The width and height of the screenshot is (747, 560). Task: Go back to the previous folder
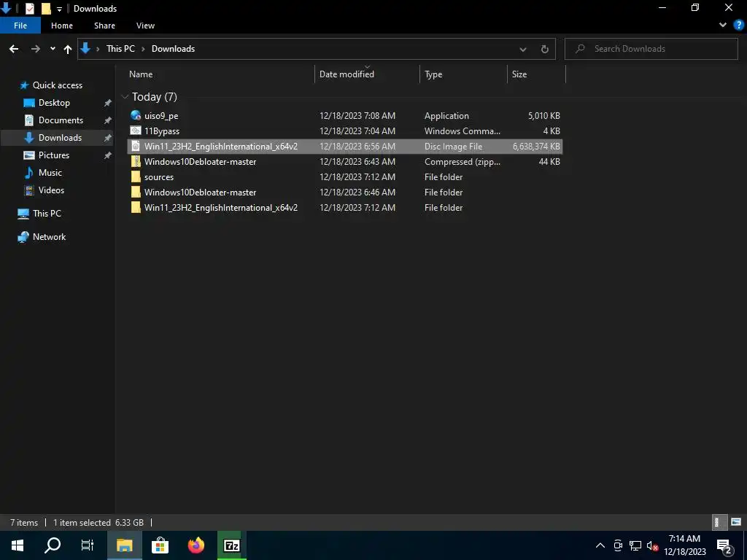[14, 49]
